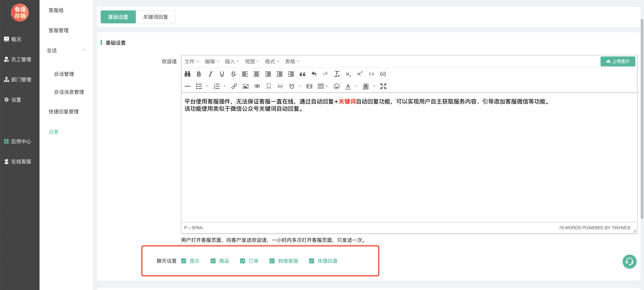Insert a horizontal line
The height and width of the screenshot is (290, 644).
tap(187, 86)
